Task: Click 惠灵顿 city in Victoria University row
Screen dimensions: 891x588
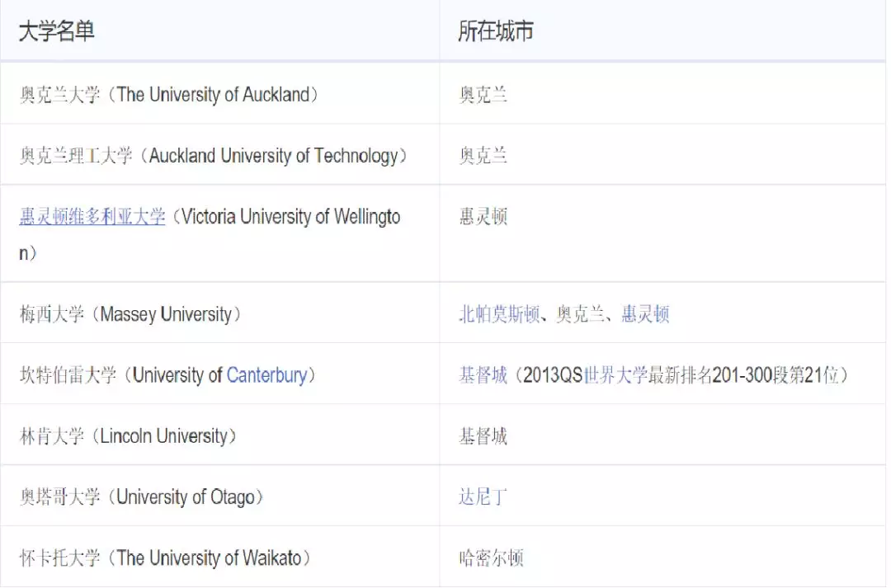Action: coord(483,217)
